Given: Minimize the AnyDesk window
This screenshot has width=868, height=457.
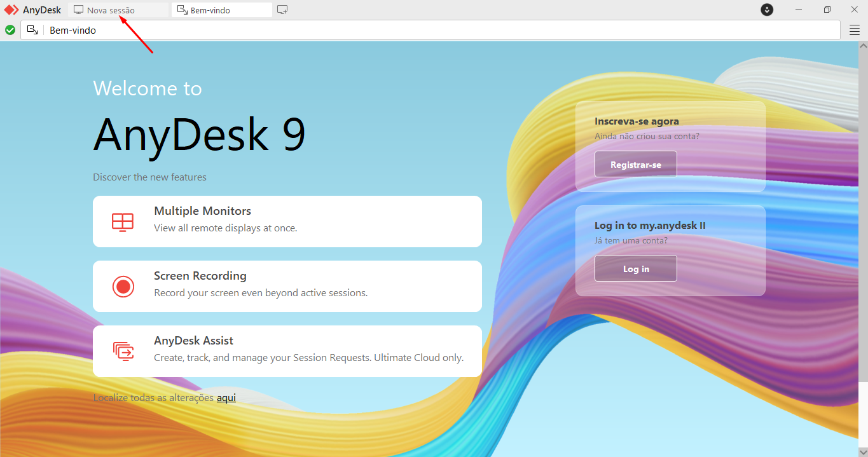Looking at the screenshot, I should (x=799, y=10).
